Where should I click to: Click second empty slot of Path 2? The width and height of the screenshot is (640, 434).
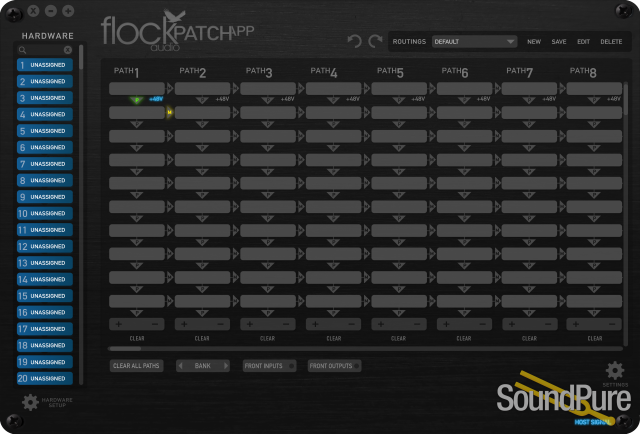202,113
